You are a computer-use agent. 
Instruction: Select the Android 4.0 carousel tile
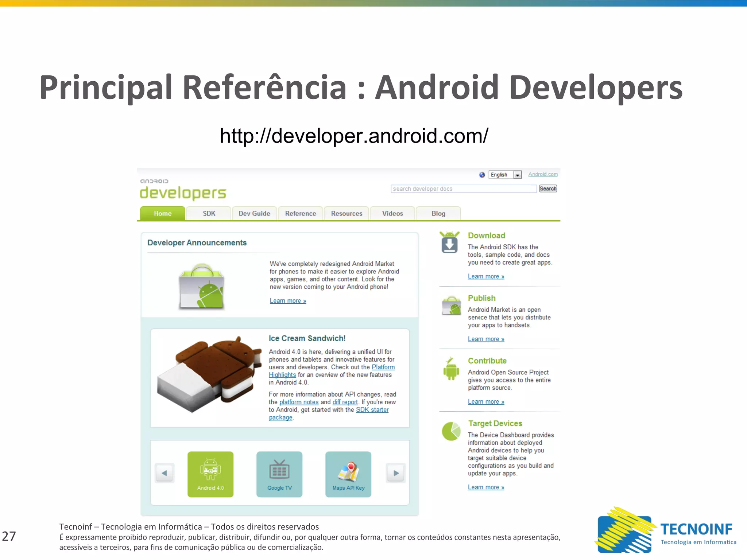[210, 474]
